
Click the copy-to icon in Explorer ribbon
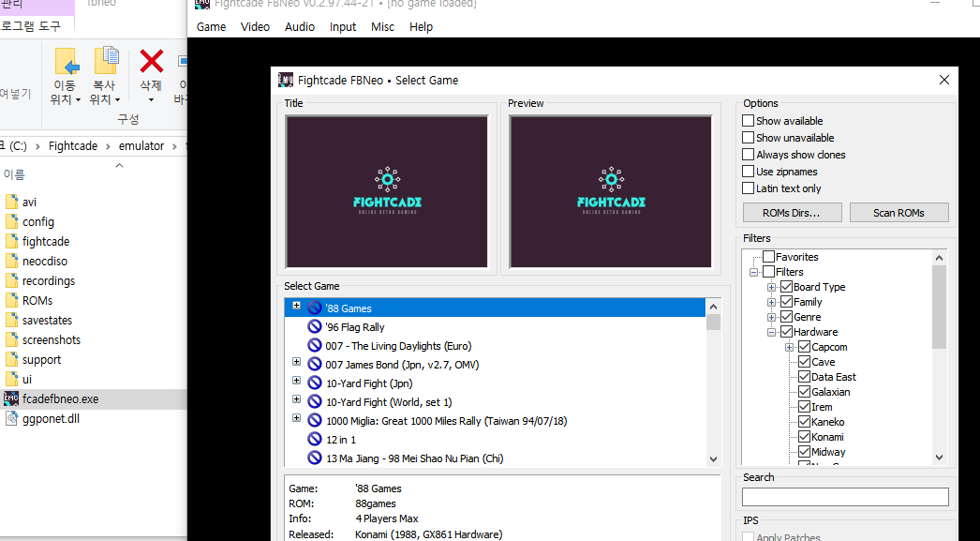[x=106, y=61]
